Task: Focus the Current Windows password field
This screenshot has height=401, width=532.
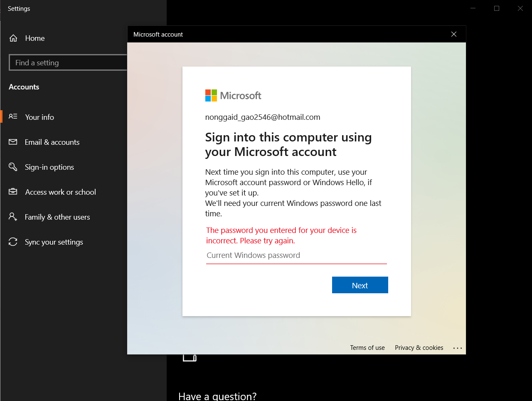Action: click(x=296, y=255)
